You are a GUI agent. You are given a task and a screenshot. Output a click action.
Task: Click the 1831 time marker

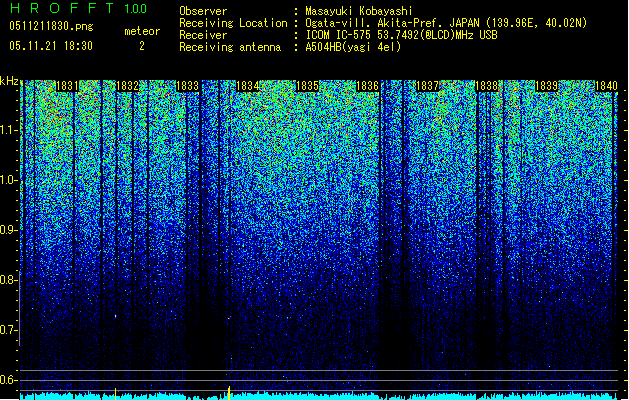67,86
